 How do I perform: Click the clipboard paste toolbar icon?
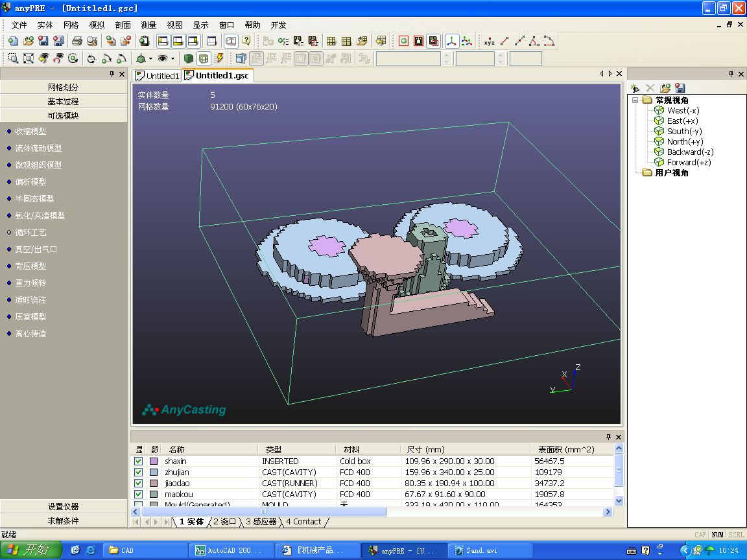pyautogui.click(x=144, y=41)
